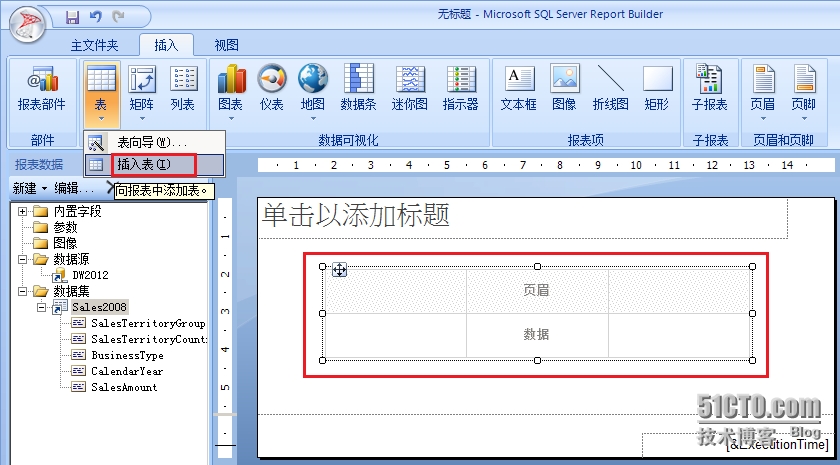
Task: Save the report with the disk icon
Action: tap(72, 17)
